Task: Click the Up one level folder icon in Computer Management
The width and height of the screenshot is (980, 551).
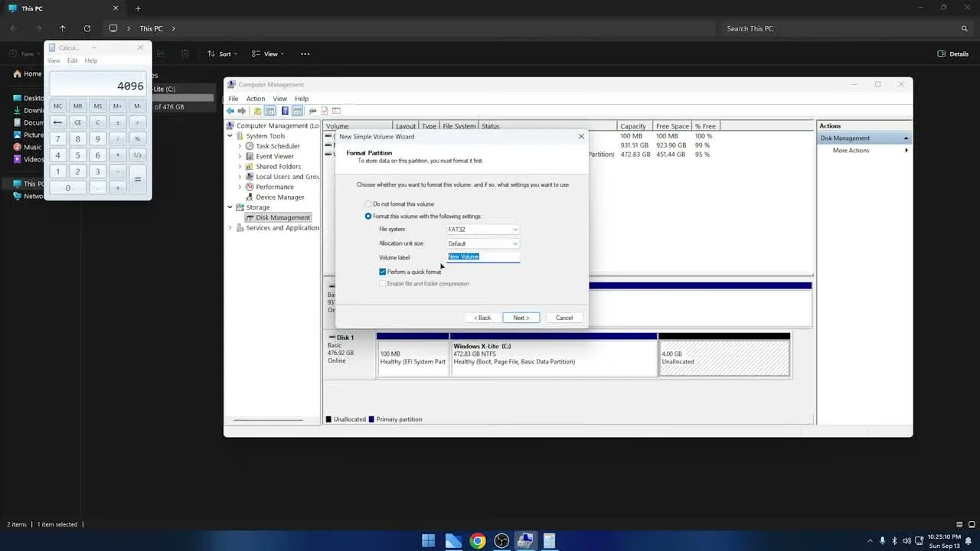Action: click(258, 111)
